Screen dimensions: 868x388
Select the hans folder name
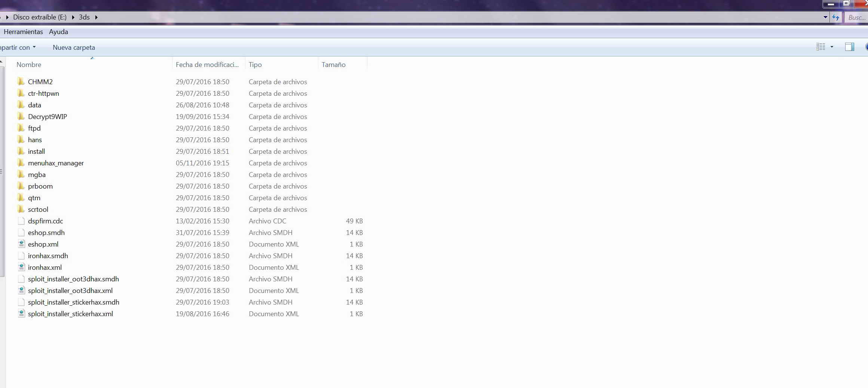35,140
